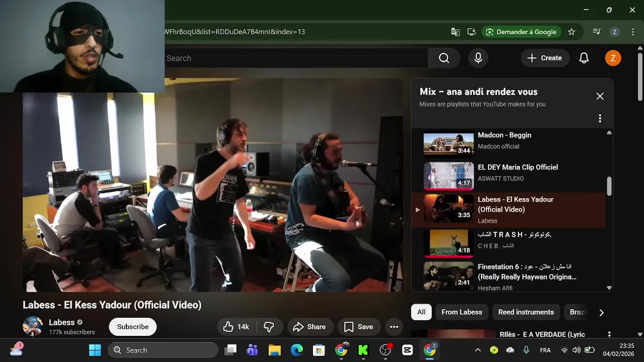Viewport: 644px width, 362px height.
Task: Open the Labess channel avatar
Action: point(33,326)
